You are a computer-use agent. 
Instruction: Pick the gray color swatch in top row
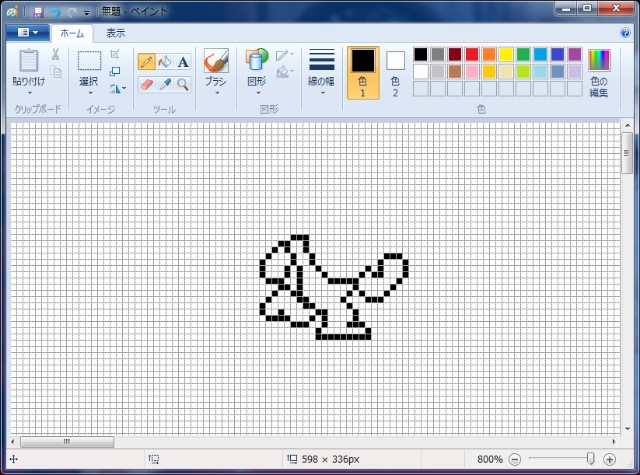(x=438, y=54)
